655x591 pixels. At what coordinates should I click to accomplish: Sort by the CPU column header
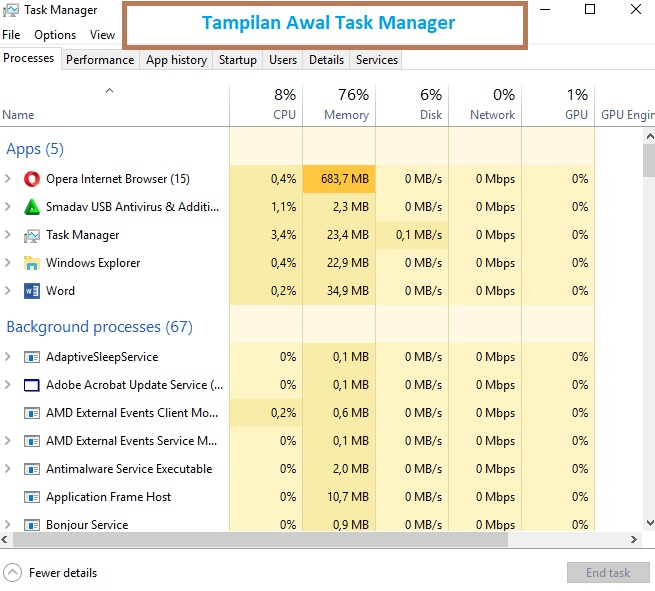[266, 106]
